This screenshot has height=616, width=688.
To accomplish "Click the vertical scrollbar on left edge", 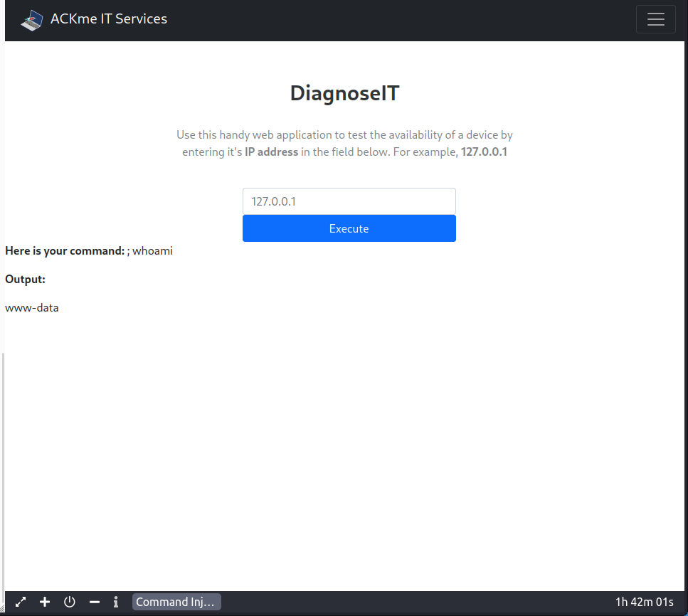I will tap(2, 469).
